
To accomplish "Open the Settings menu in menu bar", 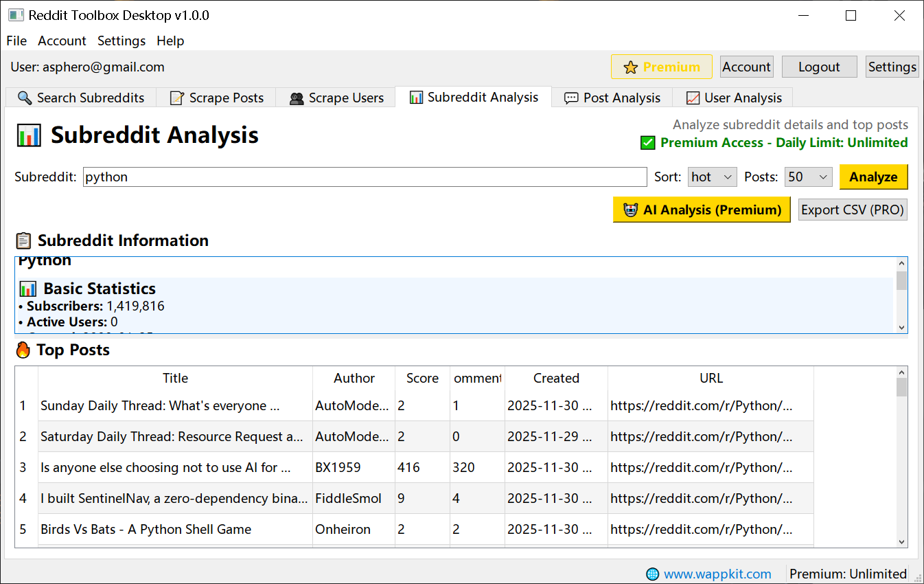I will tap(122, 41).
